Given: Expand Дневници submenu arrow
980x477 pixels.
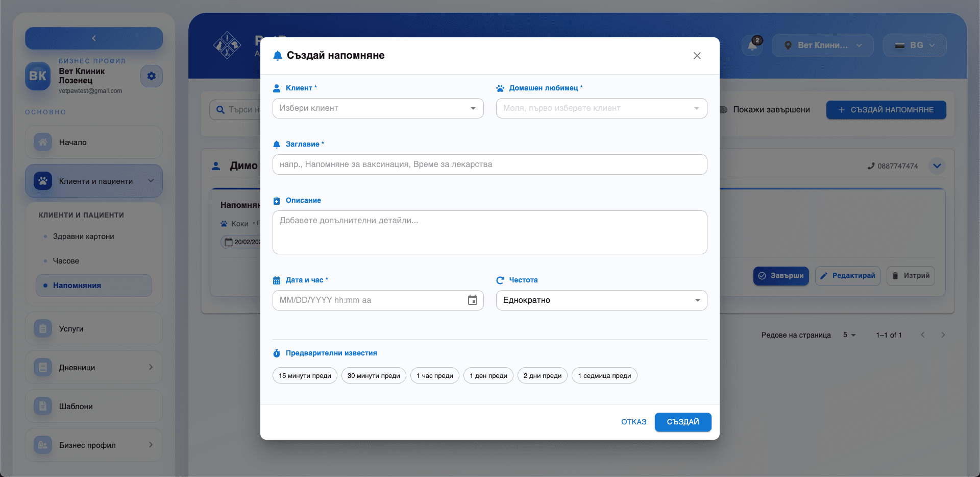Looking at the screenshot, I should 151,367.
